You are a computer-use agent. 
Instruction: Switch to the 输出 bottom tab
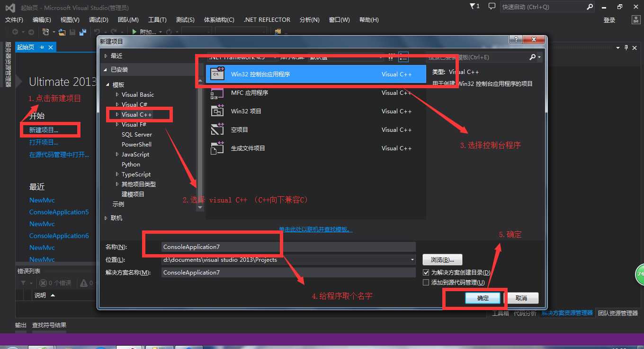21,325
